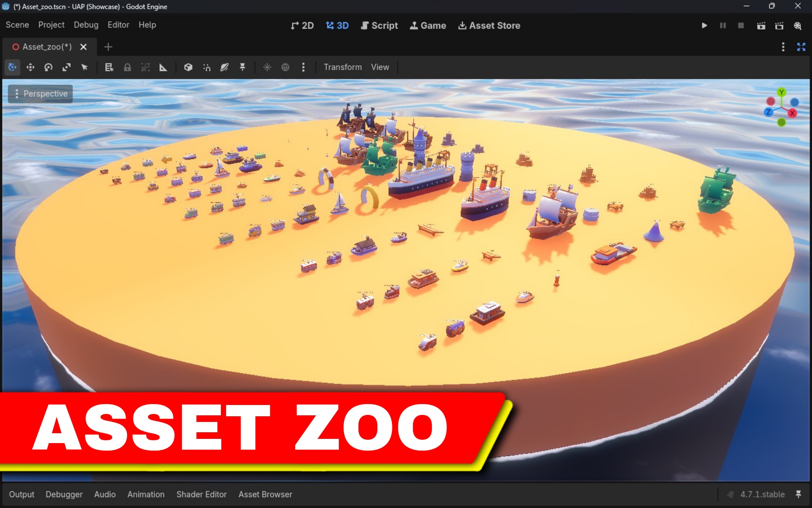The width and height of the screenshot is (812, 508).
Task: Open scene tabs options menu
Action: coord(783,47)
